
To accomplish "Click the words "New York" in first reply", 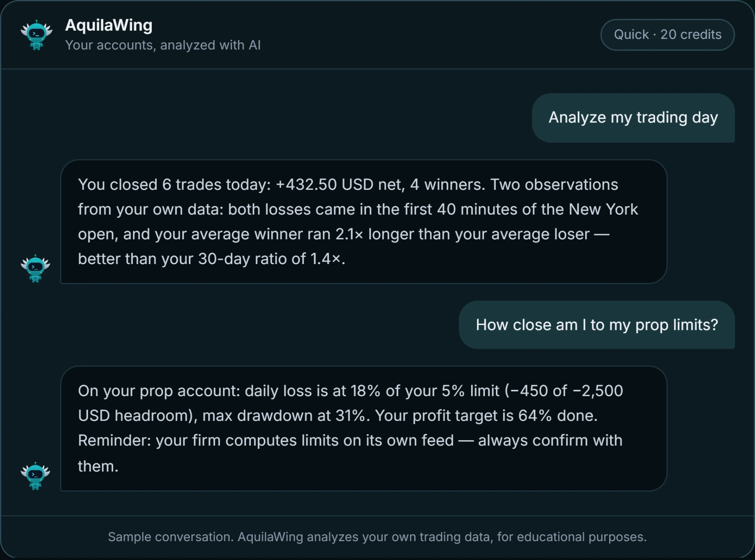I will coord(603,210).
